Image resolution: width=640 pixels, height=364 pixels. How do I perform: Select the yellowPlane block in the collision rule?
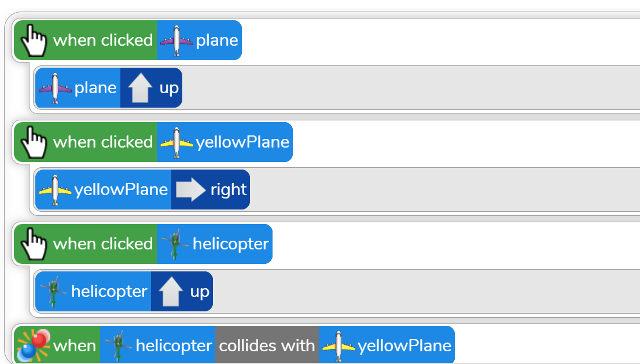[x=387, y=346]
